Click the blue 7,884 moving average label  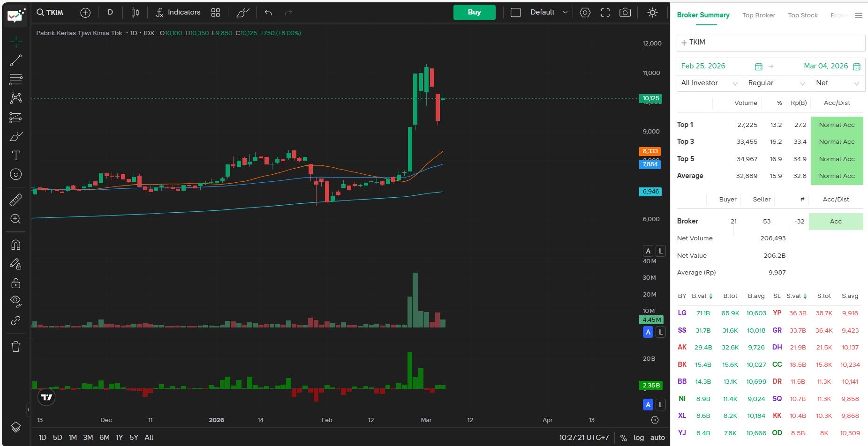click(x=650, y=164)
